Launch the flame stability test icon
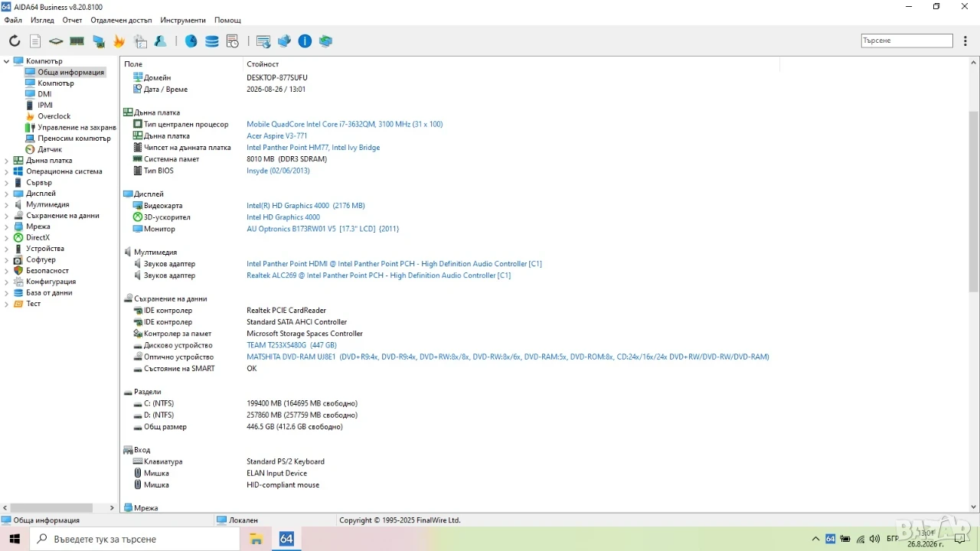 click(119, 41)
